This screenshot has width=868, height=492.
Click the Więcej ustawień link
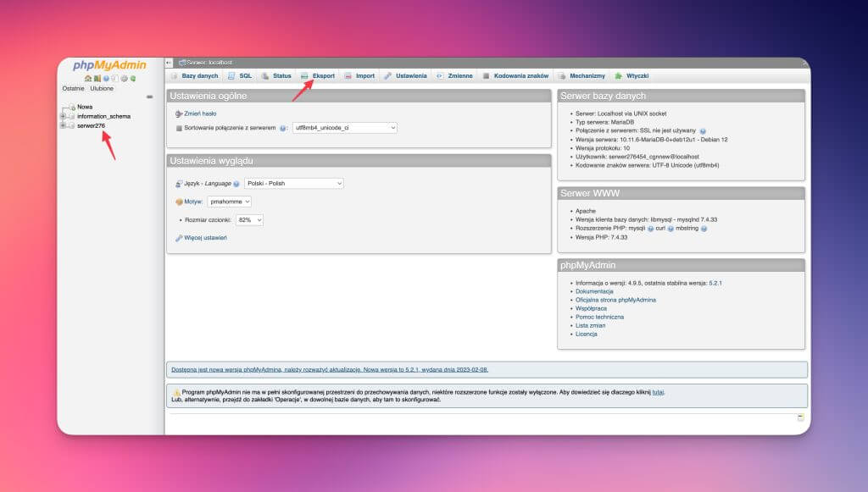click(205, 238)
